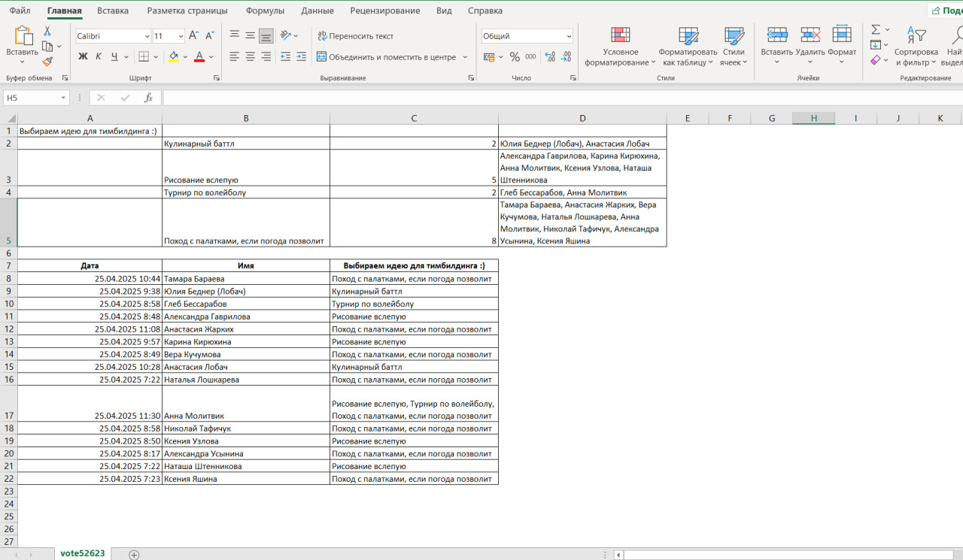This screenshot has width=963, height=560.
Task: Click the Insert Function fx icon
Action: [x=149, y=98]
